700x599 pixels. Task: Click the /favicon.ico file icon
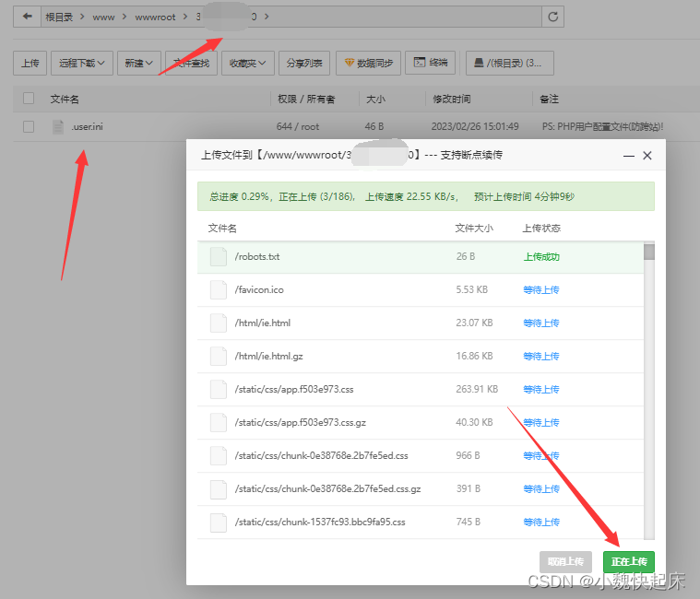pos(219,289)
